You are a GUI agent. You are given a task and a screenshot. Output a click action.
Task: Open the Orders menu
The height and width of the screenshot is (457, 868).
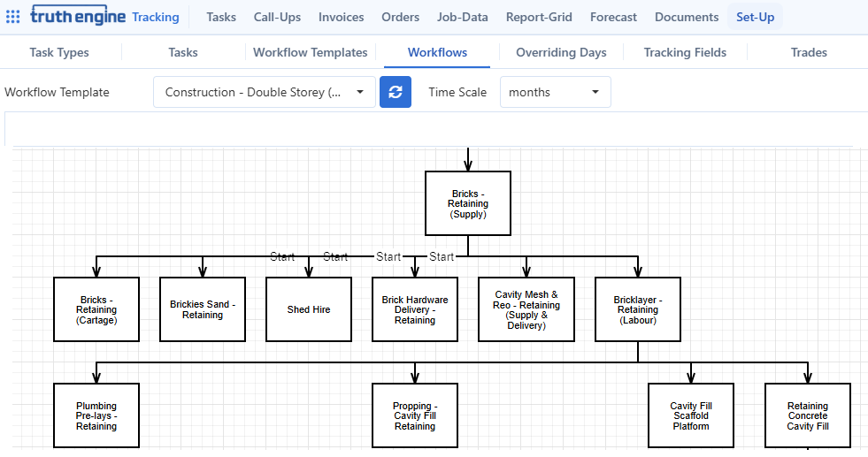click(x=400, y=17)
